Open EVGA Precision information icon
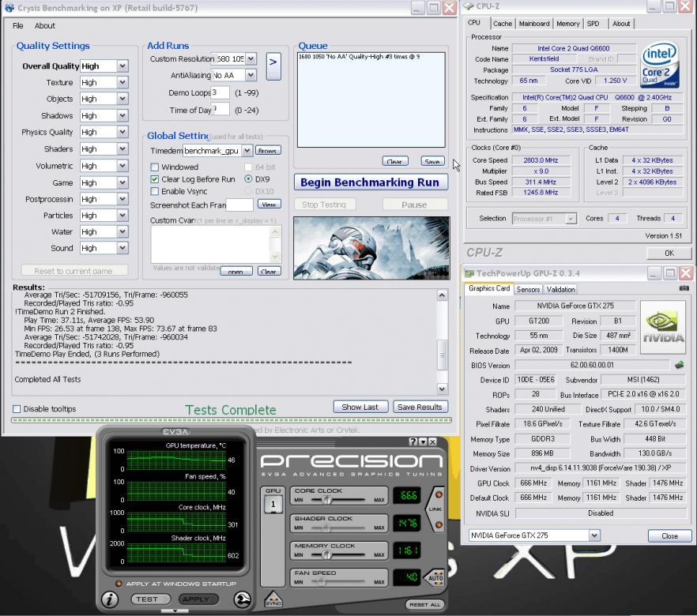The width and height of the screenshot is (697, 616). [x=109, y=599]
